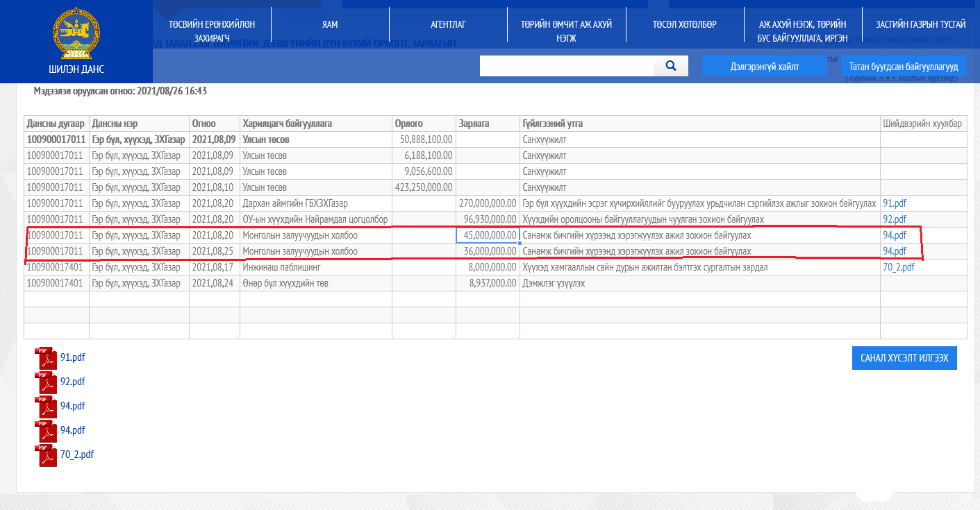This screenshot has height=510, width=980.
Task: Select date cell 2021,08,24
Action: click(214, 283)
